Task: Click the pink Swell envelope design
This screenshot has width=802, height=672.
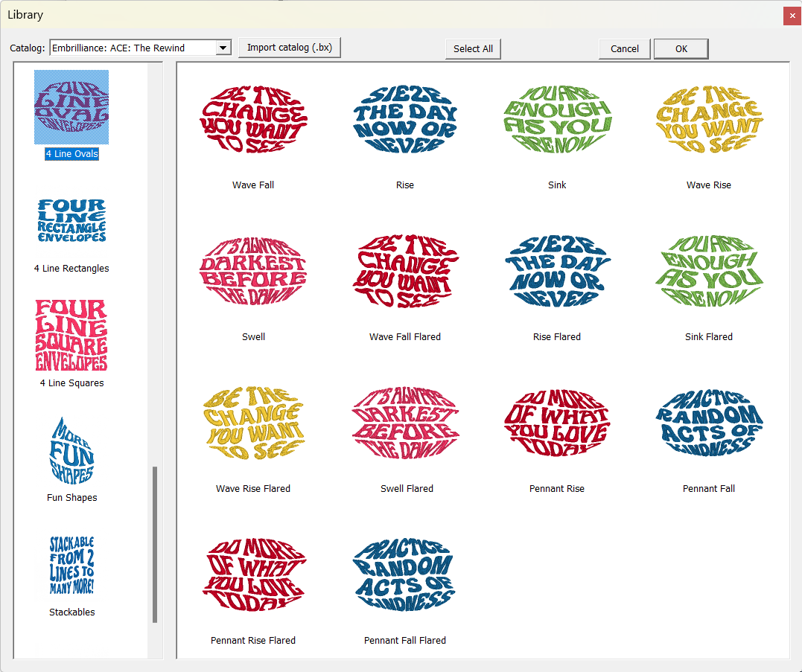Action: point(253,272)
